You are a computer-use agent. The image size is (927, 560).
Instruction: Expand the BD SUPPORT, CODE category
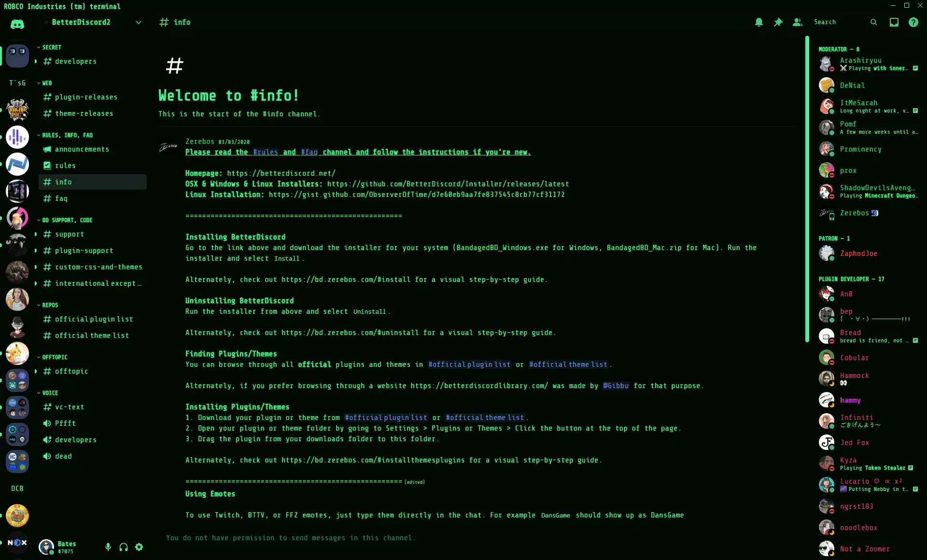click(x=66, y=220)
